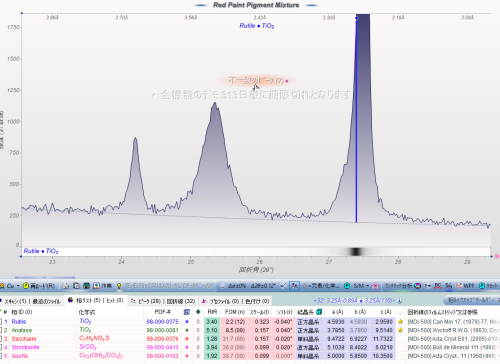Tick the checkbox for Azurite row
500x364 pixels.
click(1, 356)
